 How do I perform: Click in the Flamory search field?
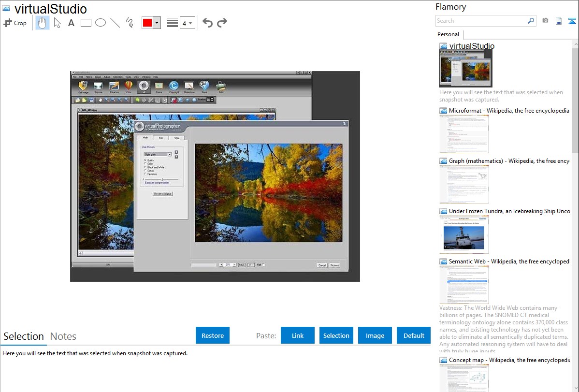tap(481, 21)
